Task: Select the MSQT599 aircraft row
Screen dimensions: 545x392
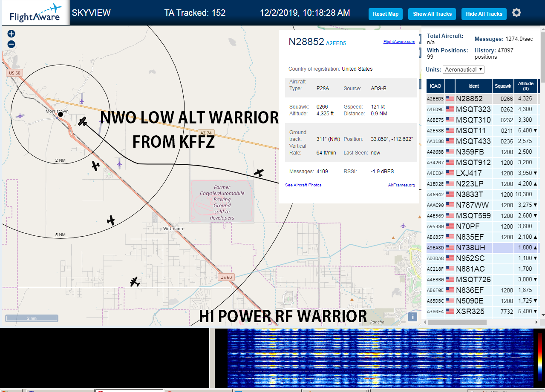Action: (x=482, y=216)
